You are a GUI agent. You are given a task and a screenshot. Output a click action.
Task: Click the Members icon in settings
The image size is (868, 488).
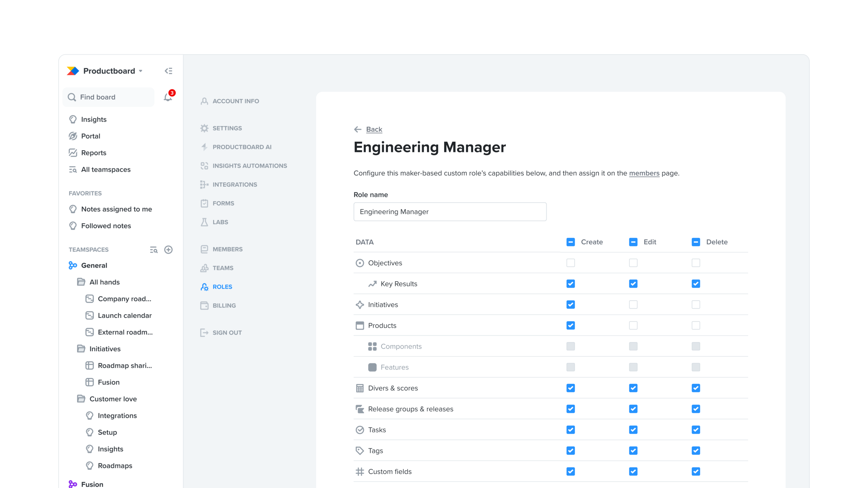204,249
